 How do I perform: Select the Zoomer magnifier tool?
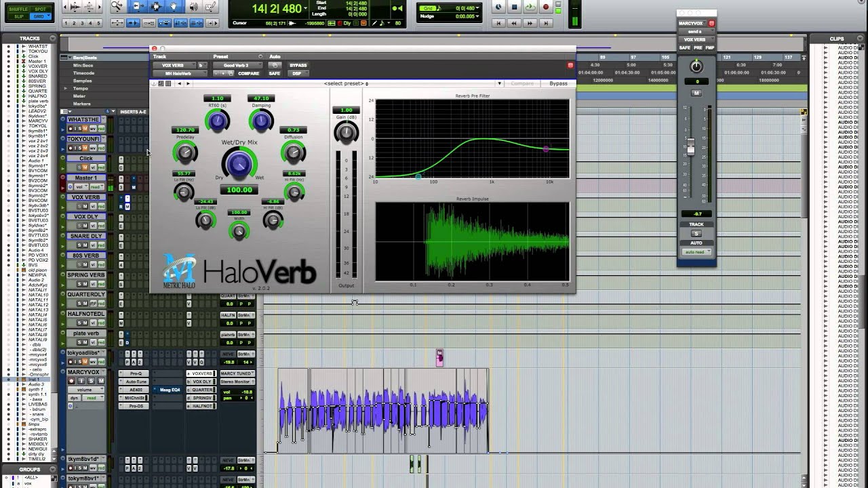point(118,7)
